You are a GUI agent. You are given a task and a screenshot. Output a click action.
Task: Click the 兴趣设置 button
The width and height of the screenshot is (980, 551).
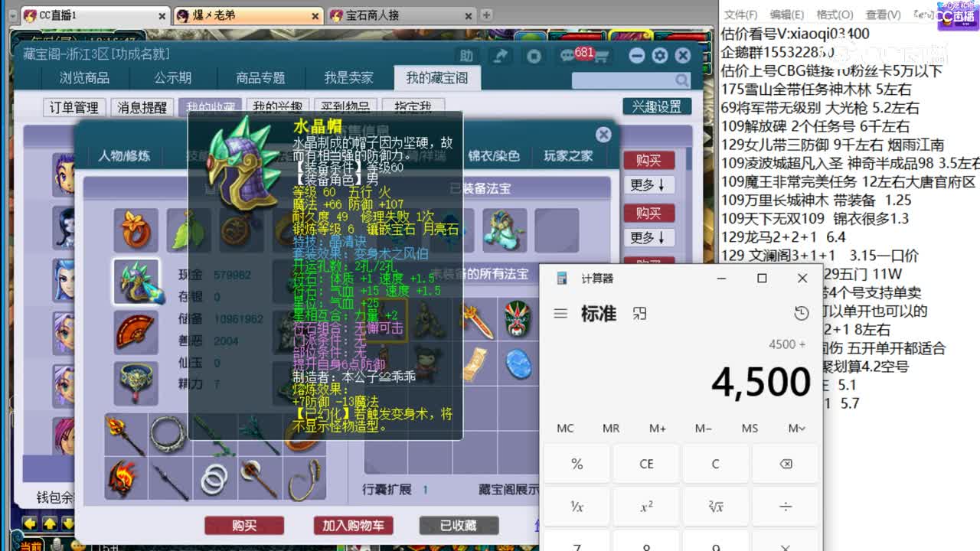657,107
